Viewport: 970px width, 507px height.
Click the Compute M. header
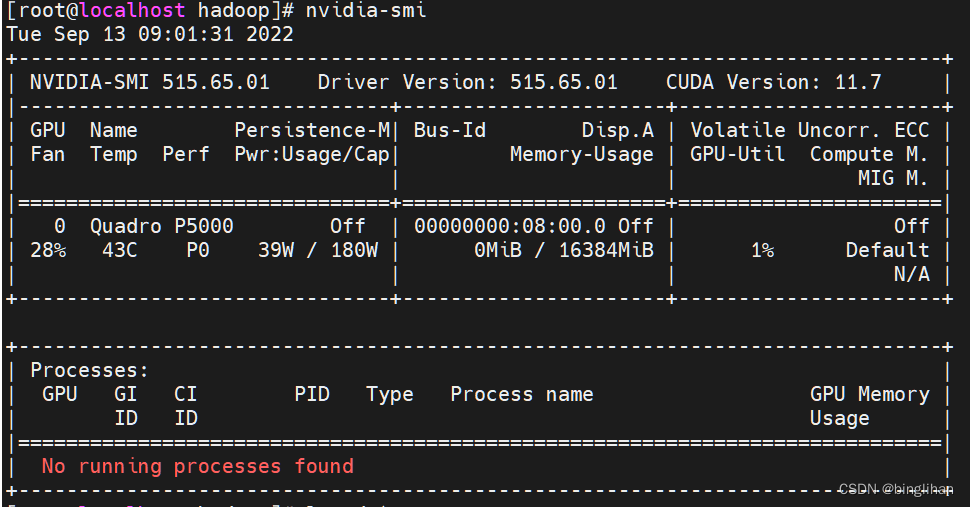[869, 155]
